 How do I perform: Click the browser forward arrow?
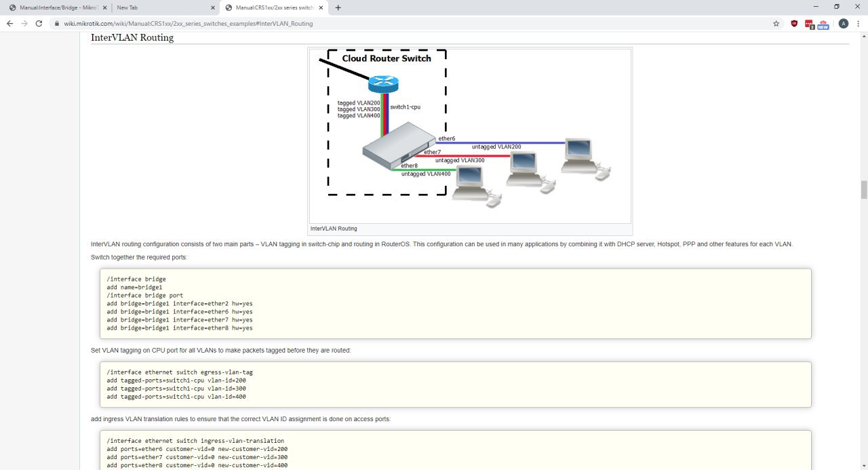pyautogui.click(x=24, y=23)
